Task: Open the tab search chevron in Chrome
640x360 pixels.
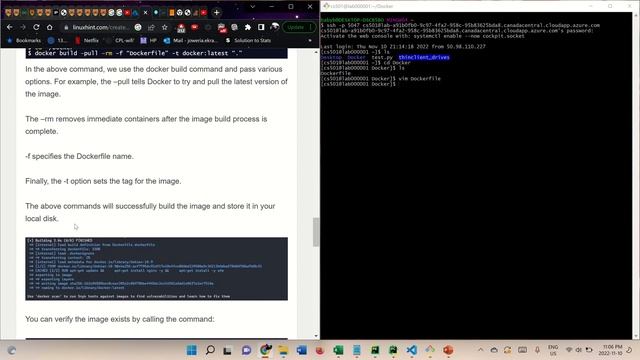Action: coord(253,7)
